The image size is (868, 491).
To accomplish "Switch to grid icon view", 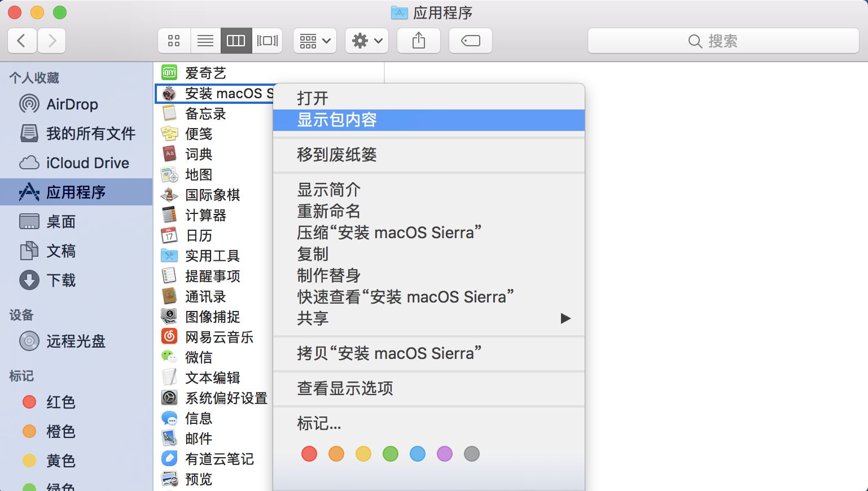I will click(x=173, y=40).
